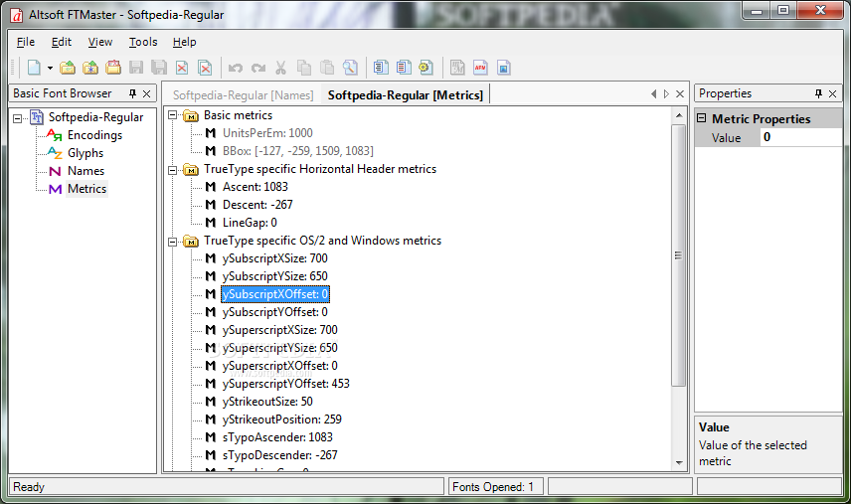Click the Close All documents icon
Viewport: 851px width, 504px height.
coord(205,68)
